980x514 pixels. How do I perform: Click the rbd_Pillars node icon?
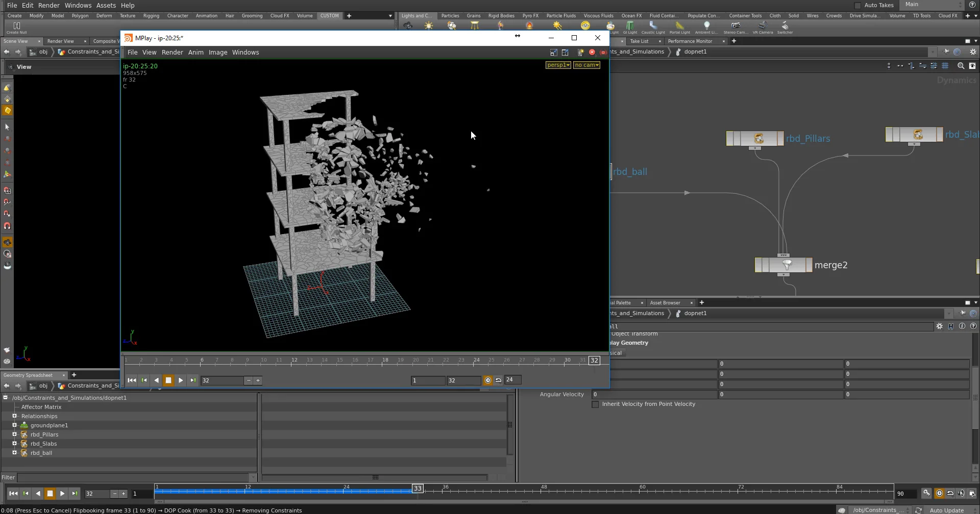(758, 138)
